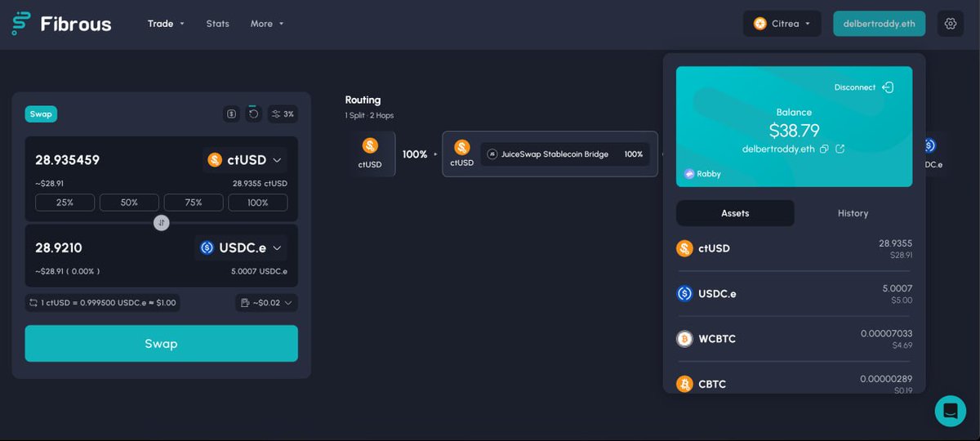Viewport: 980px width, 441px height.
Task: Click the 1 Split · 2 Hops text
Action: tap(369, 116)
